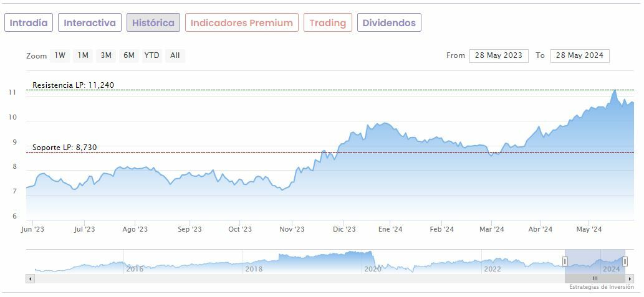The height and width of the screenshot is (297, 644).
Task: Click the navigator scrollbar thumb grip
Action: [595, 279]
